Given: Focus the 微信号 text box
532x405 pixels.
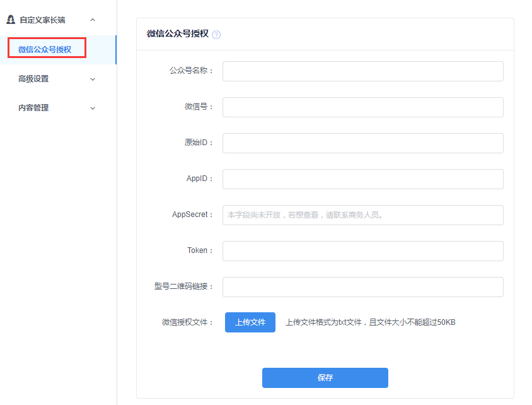Looking at the screenshot, I should click(362, 107).
